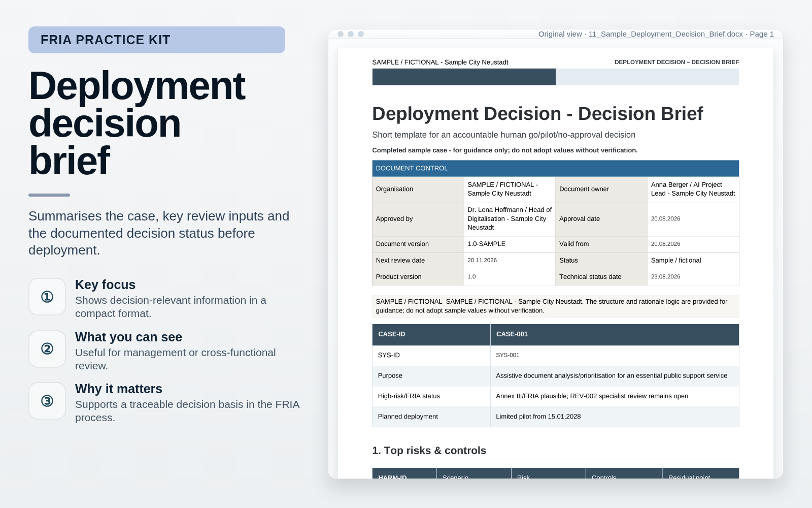Image resolution: width=812 pixels, height=508 pixels.
Task: Click the document title 'Deployment Decision - Decision Brief'
Action: pos(537,114)
